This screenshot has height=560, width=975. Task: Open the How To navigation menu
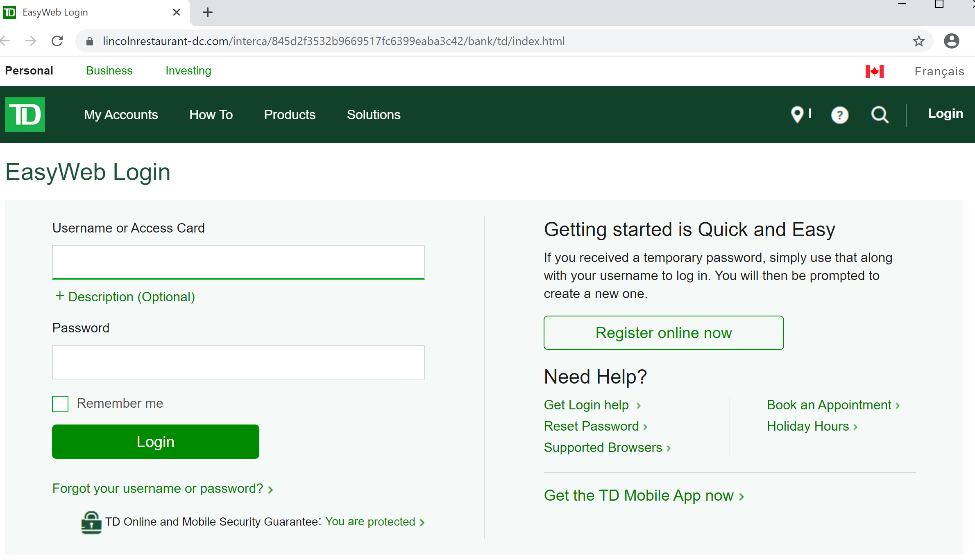coord(211,115)
